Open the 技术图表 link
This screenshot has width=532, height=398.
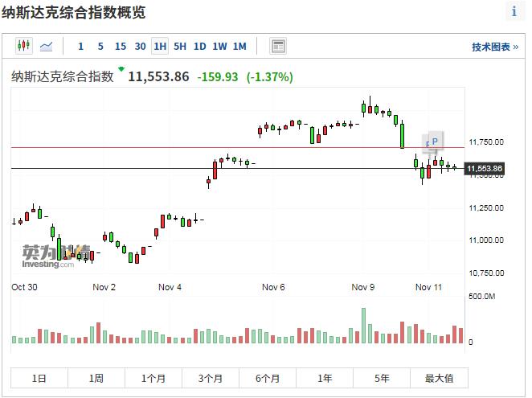click(x=494, y=47)
